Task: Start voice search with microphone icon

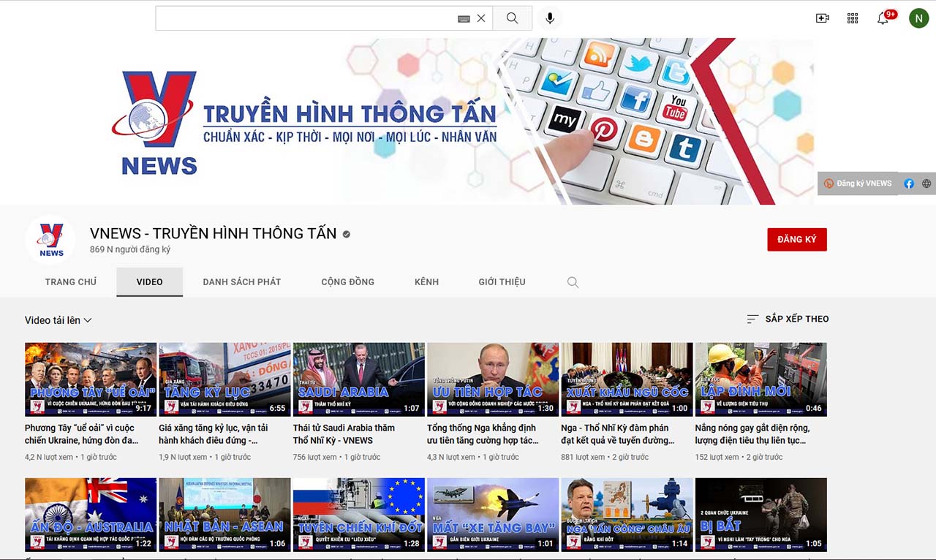Action: 550,18
